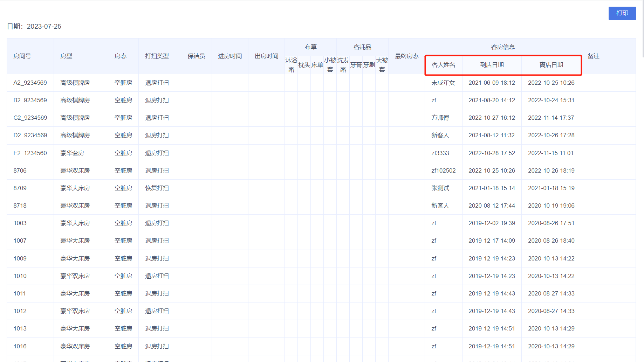
Task: Select departure date 2022-11-14 17:37
Action: click(x=551, y=118)
